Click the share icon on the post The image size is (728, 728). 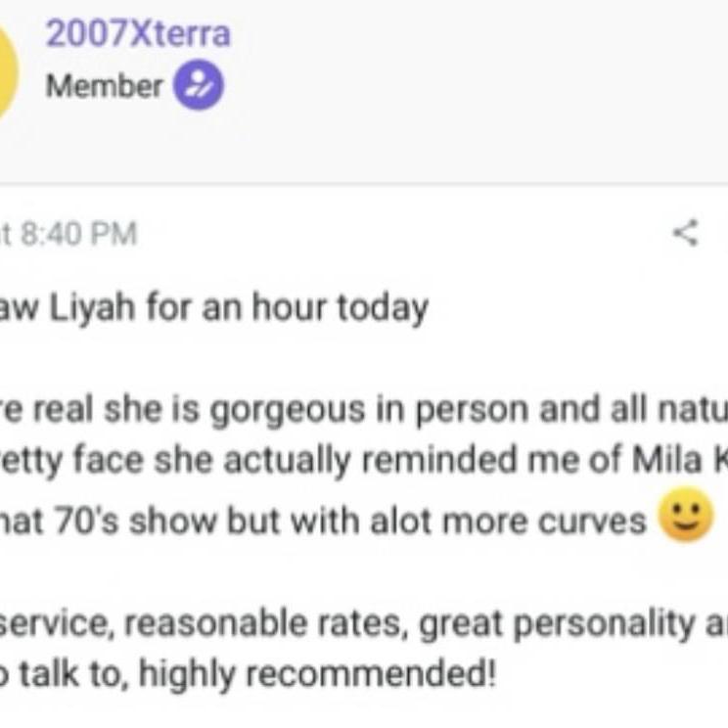(687, 233)
